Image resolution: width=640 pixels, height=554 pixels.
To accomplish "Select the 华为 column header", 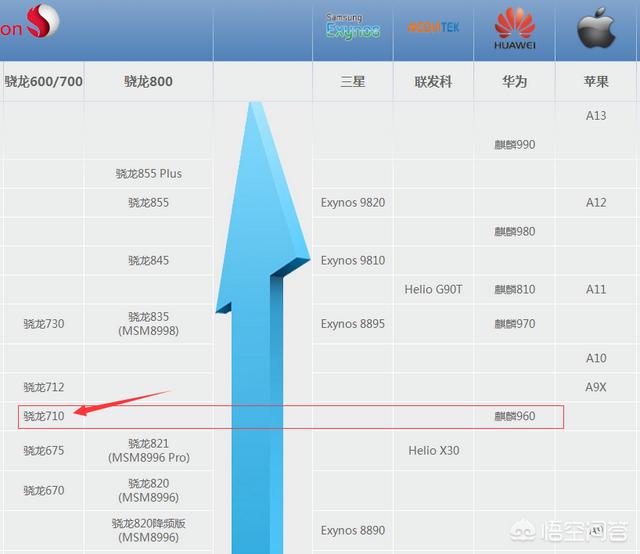I will [x=515, y=81].
